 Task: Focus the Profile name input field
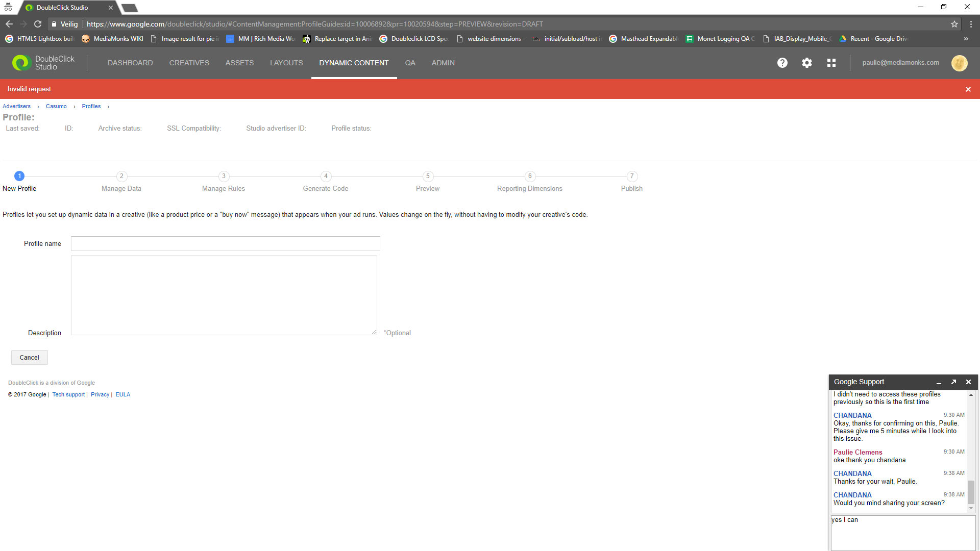[x=226, y=243]
